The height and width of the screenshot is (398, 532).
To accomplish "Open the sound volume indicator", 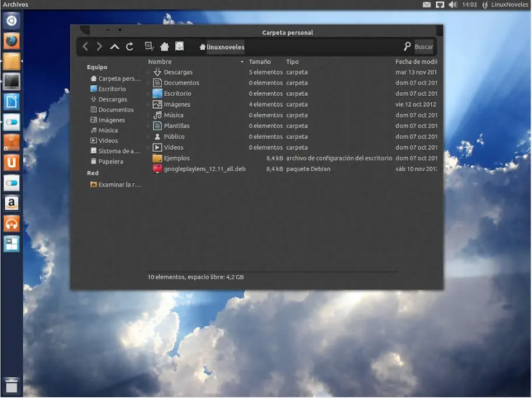I will [453, 5].
